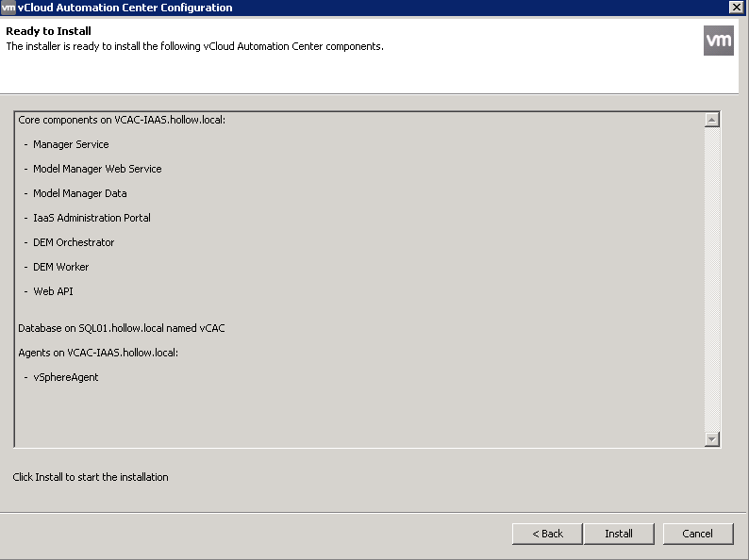Click the vm icon in the title bar
Screen dimensions: 749x560
click(8, 8)
